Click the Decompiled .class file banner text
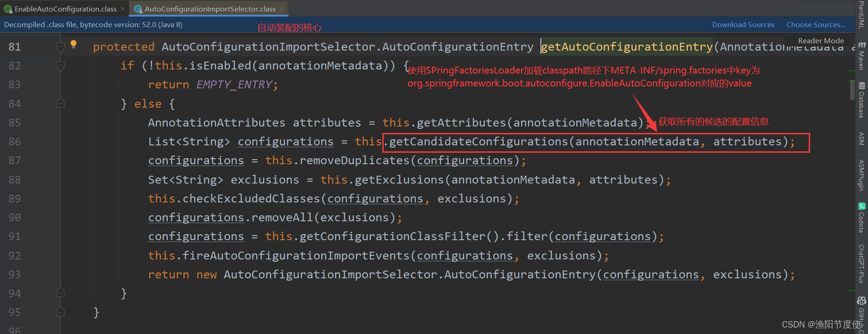 [x=93, y=25]
